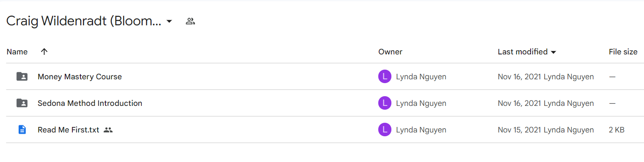This screenshot has width=644, height=162.
Task: Click the shared people icon beside folder title
Action: tap(190, 21)
